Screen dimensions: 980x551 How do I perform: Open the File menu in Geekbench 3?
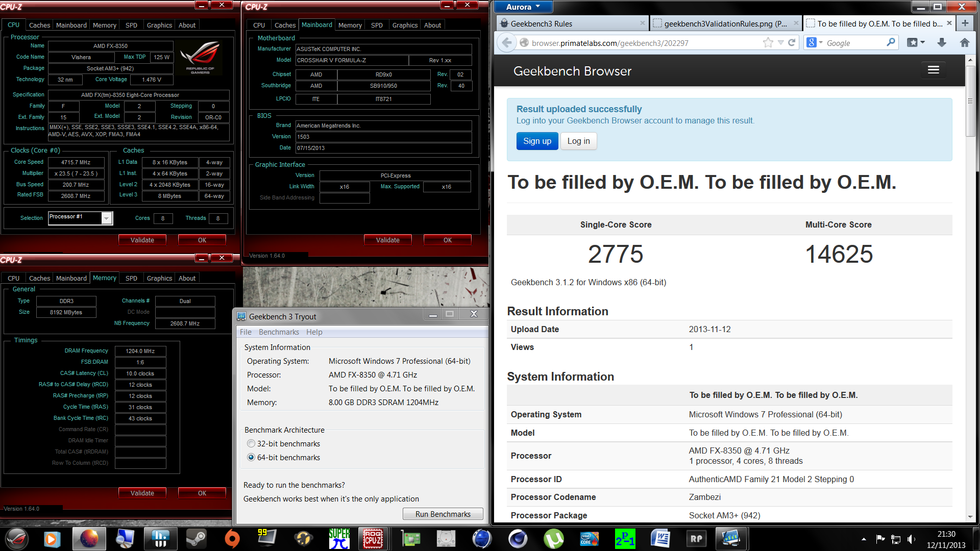coord(246,332)
